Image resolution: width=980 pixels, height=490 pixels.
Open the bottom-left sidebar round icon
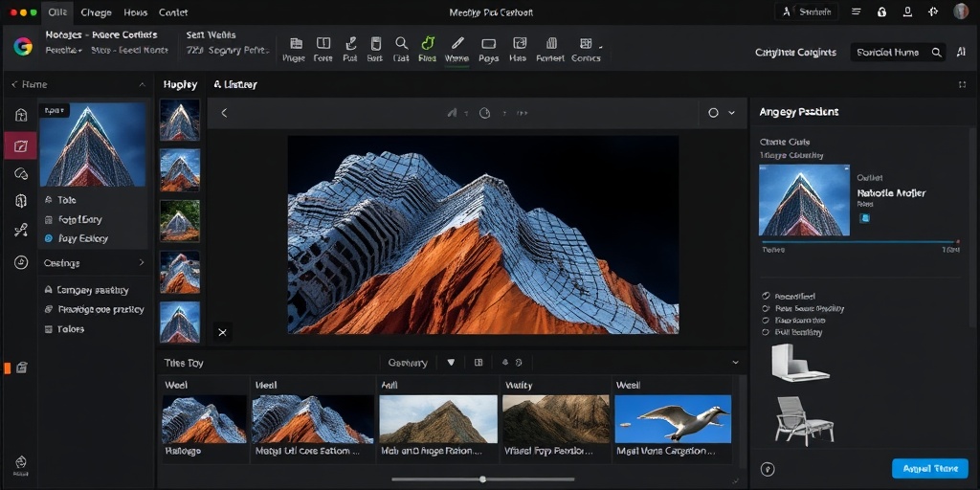(21, 462)
